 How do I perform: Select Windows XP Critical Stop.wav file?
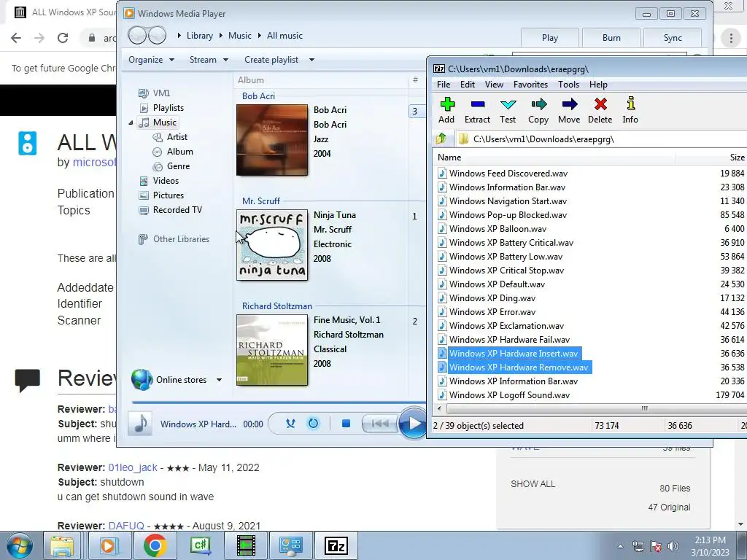click(506, 271)
